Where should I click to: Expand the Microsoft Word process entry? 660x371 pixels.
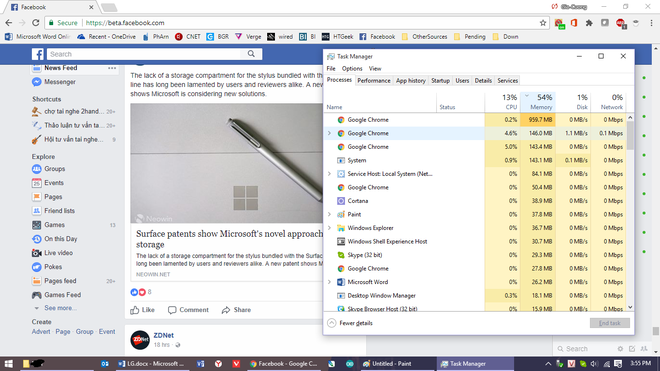[329, 282]
